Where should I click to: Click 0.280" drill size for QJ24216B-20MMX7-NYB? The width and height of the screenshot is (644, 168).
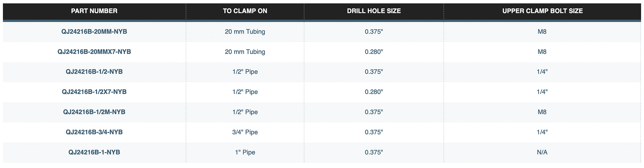point(374,52)
